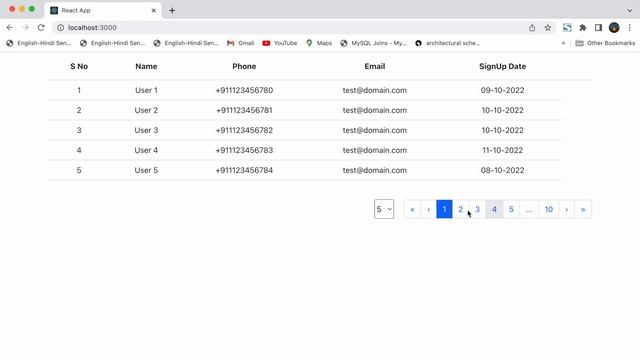Jump to first page with « button
This screenshot has height=360, width=640.
pyautogui.click(x=412, y=209)
